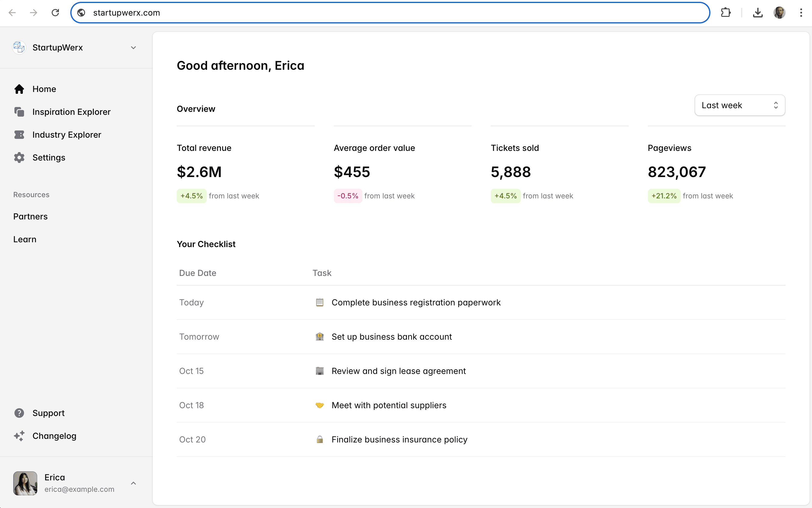Reload the page with refresh icon
The width and height of the screenshot is (812, 508).
tap(55, 13)
